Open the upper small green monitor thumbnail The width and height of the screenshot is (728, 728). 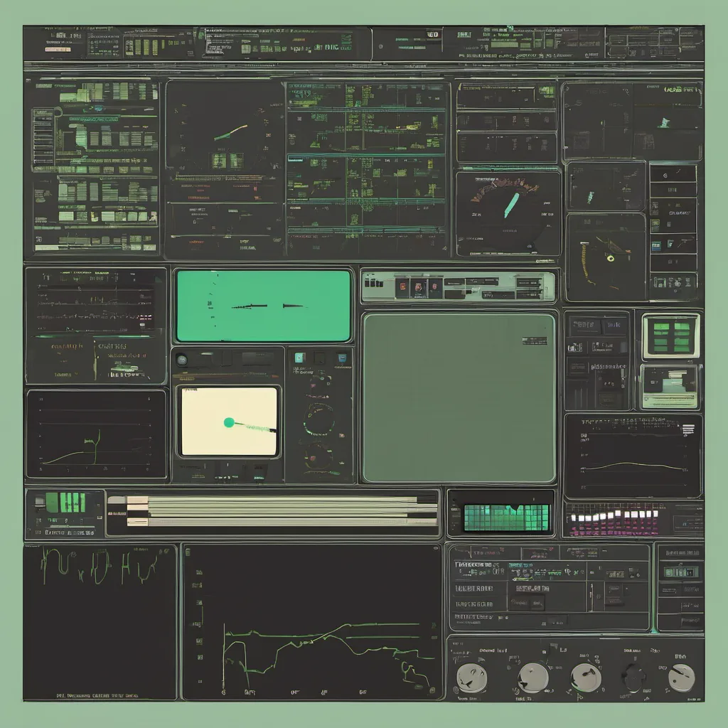671,336
